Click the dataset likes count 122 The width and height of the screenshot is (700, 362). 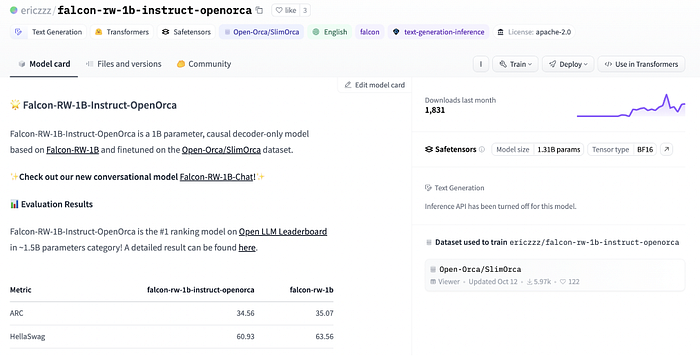point(570,282)
